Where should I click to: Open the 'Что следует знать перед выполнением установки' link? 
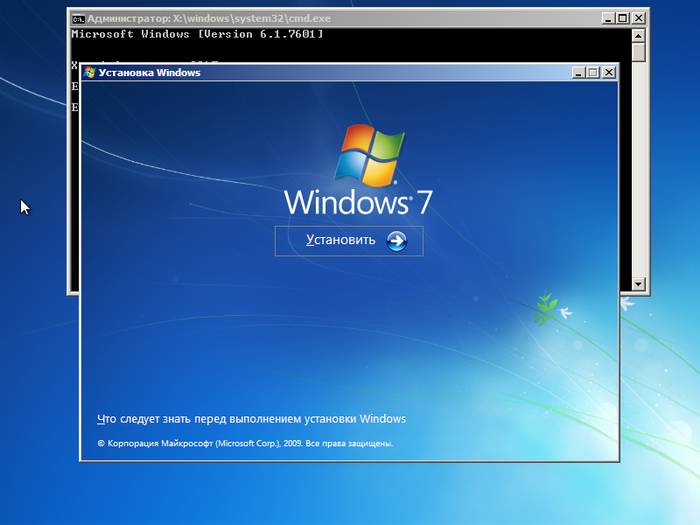tap(251, 419)
